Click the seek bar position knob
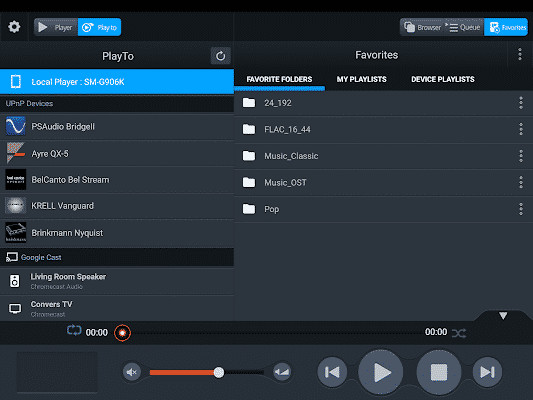The width and height of the screenshot is (533, 400). click(x=122, y=333)
